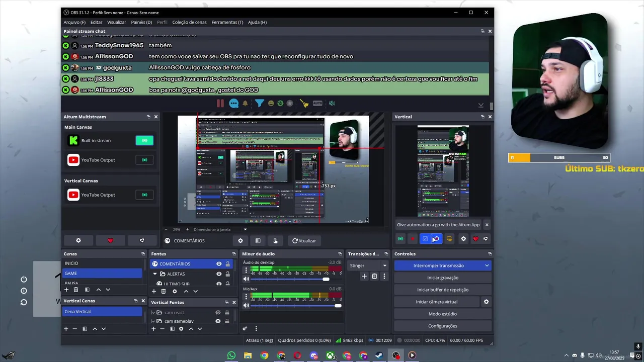Screen dimensions: 644x362
Task: Click the Atualizar refresh button
Action: (x=304, y=241)
